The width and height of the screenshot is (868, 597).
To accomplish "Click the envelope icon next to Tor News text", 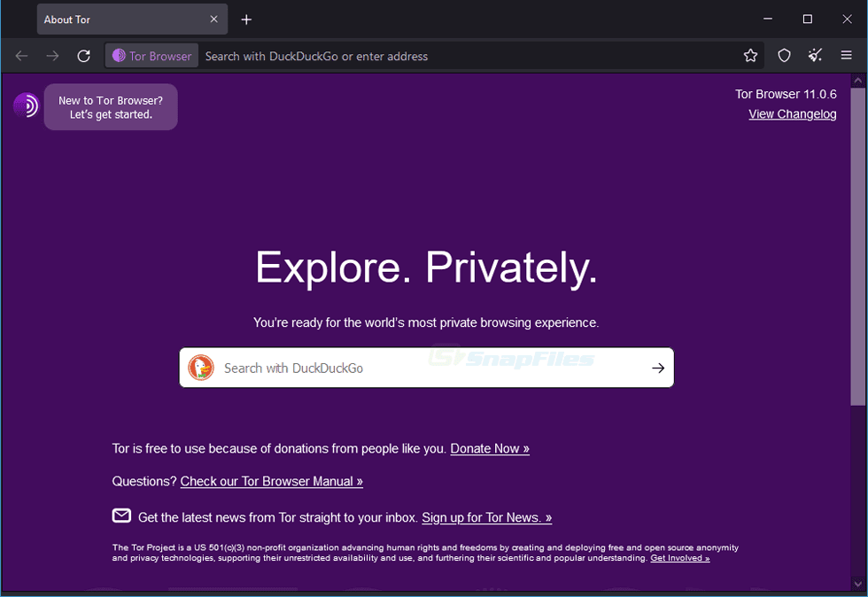I will click(120, 516).
